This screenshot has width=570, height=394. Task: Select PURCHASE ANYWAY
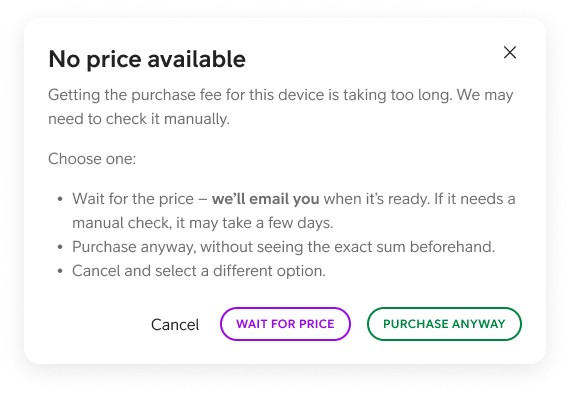coord(444,324)
